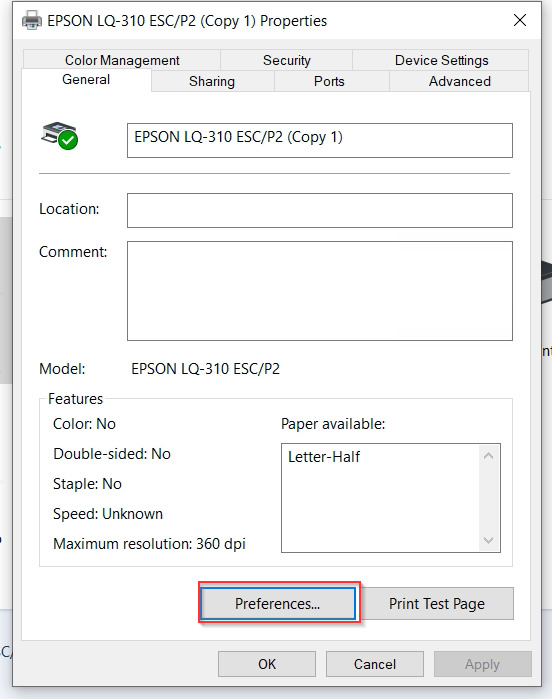Switch to the Color Management tab
This screenshot has width=552, height=699.
pos(122,60)
